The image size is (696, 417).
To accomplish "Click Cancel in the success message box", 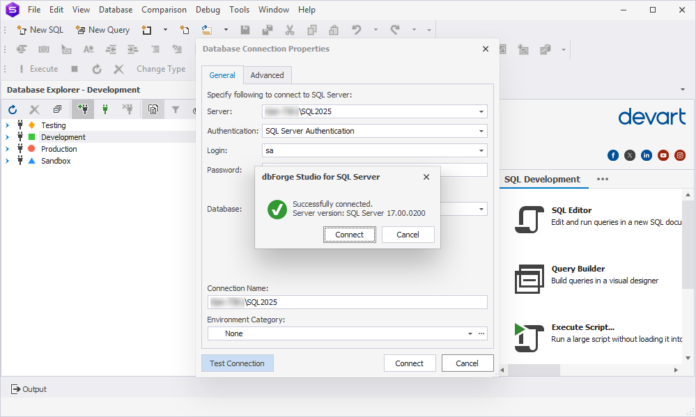I will click(x=408, y=234).
